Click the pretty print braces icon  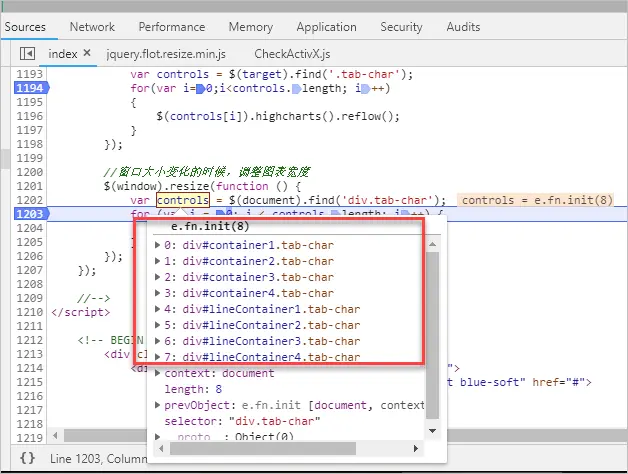coord(27,458)
